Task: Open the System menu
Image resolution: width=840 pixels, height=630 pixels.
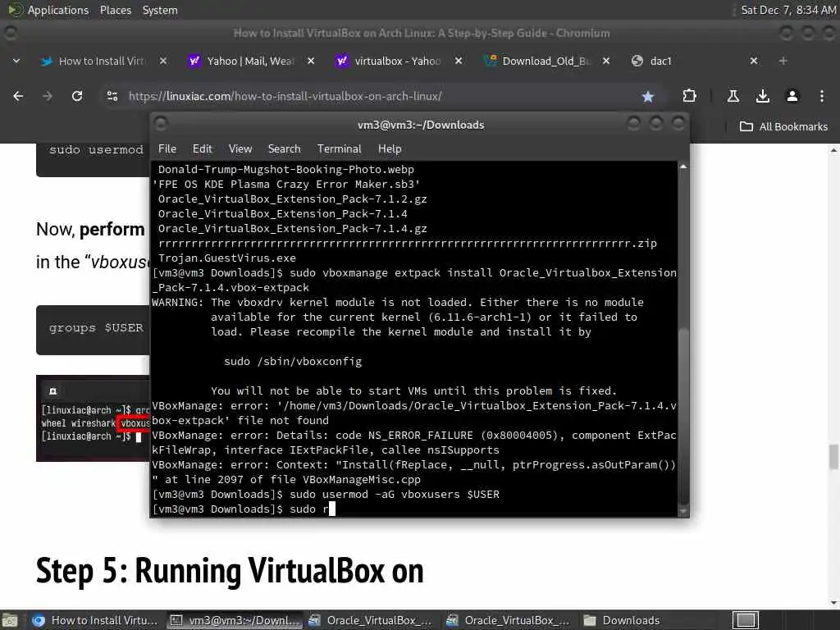Action: point(160,10)
